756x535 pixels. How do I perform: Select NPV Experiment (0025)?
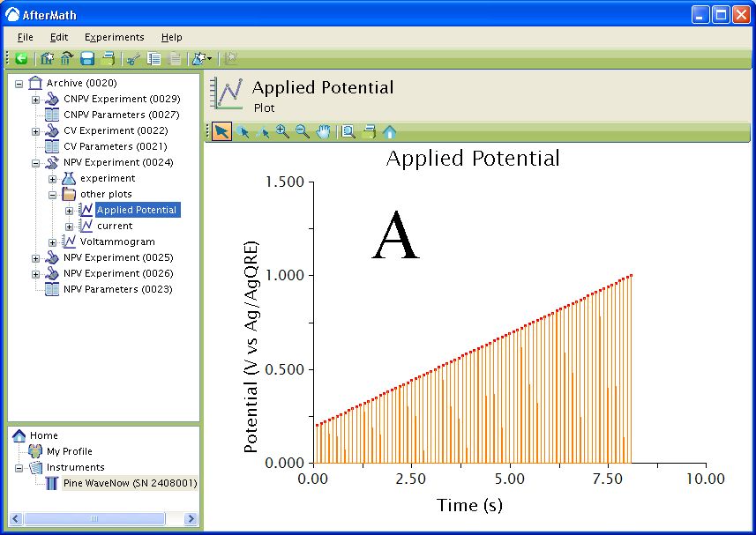(x=118, y=257)
